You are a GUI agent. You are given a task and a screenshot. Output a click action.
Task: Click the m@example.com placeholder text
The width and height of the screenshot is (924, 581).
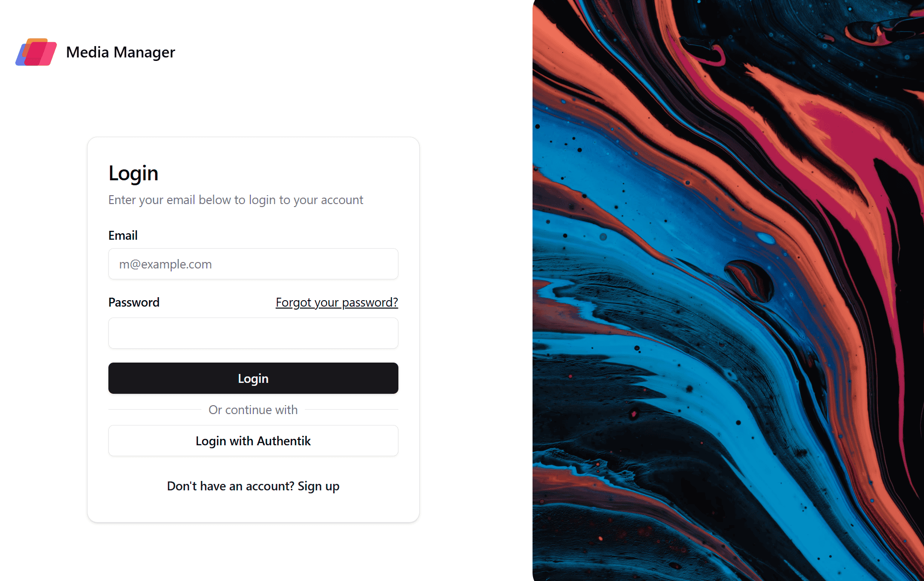(x=165, y=264)
